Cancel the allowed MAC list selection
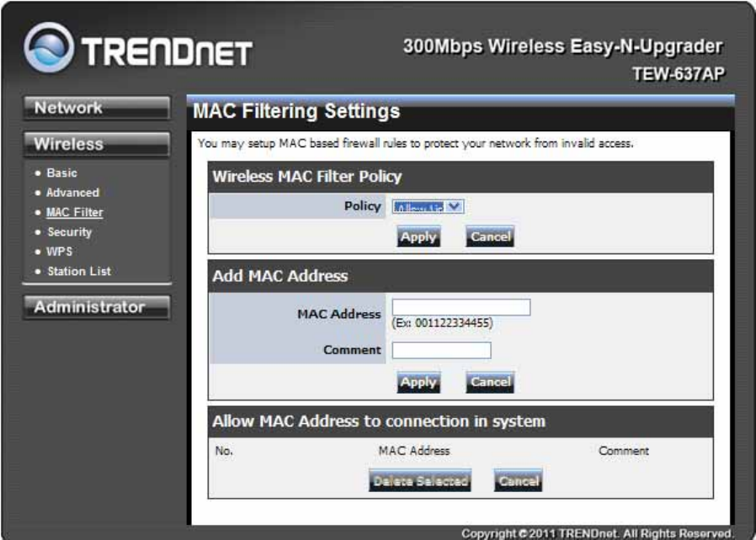 (x=519, y=480)
